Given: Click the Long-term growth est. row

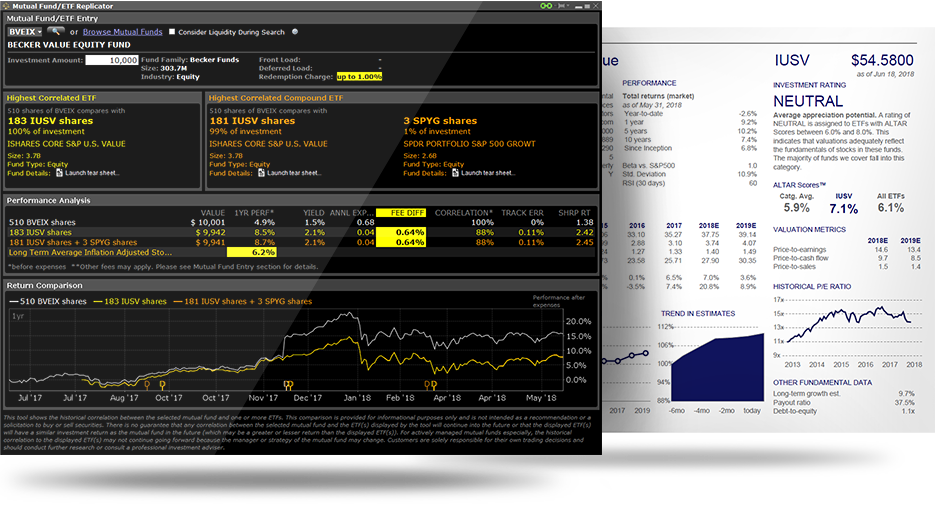Looking at the screenshot, I should [x=844, y=394].
